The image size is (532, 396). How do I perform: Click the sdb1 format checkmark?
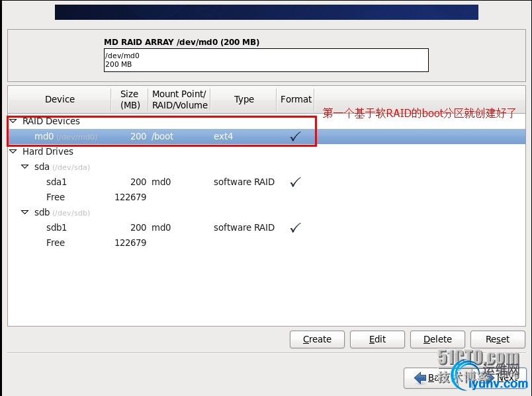(x=296, y=227)
